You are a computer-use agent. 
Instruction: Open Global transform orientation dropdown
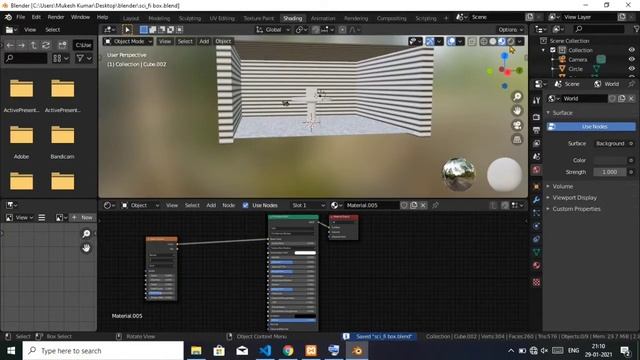273,29
